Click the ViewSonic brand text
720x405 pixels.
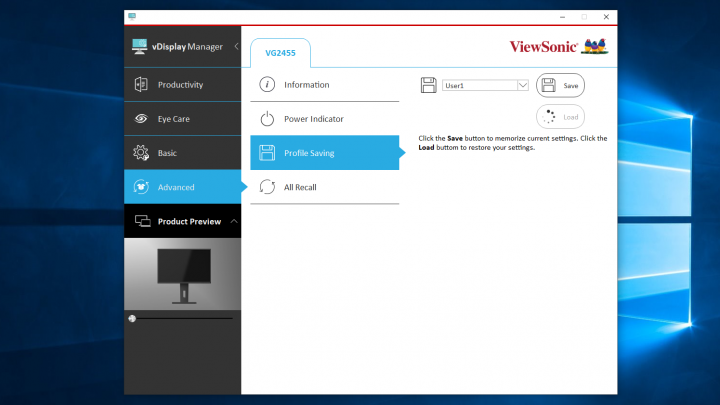tap(543, 47)
